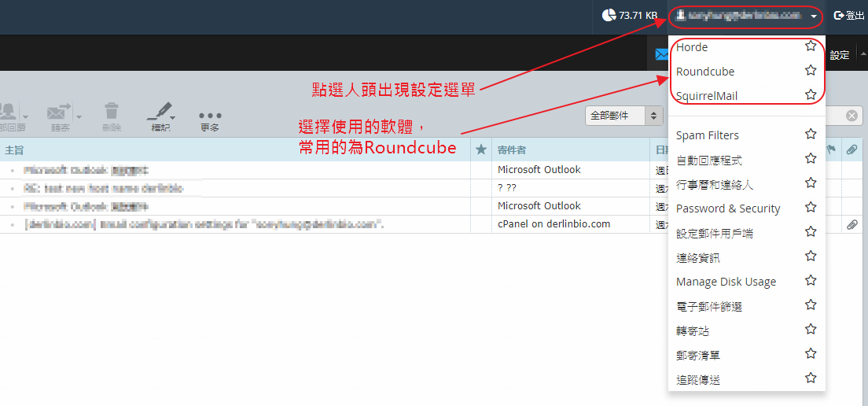Favorite 自動回應程式 via its star
868x406 pixels.
(x=811, y=159)
